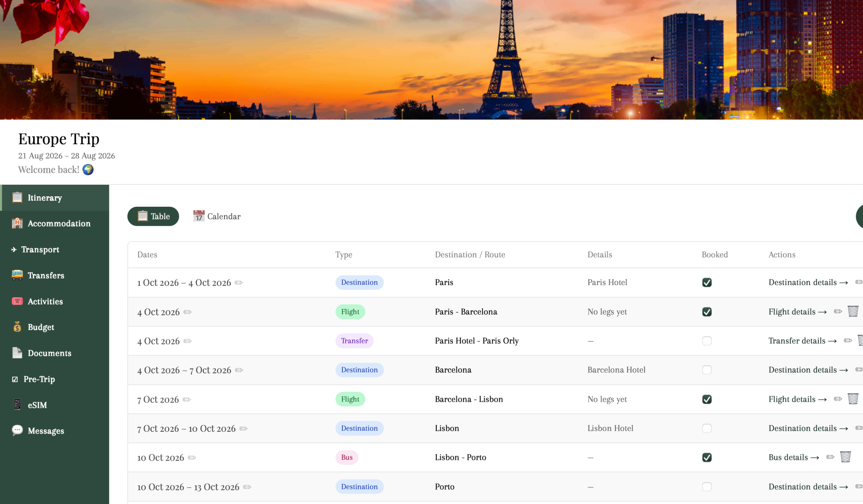Uncheck Booked for Paris - Barcelona flight
Screen dimensions: 863x504
pos(707,312)
